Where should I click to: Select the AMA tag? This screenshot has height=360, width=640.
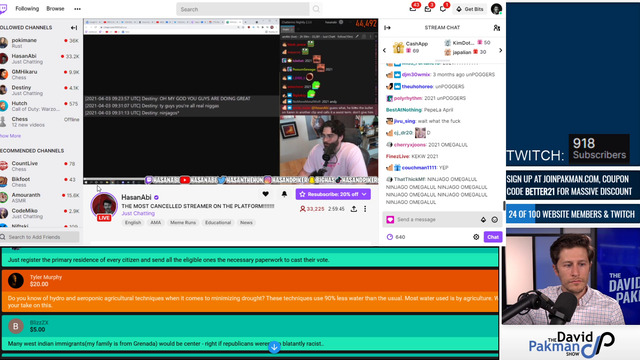tap(156, 222)
